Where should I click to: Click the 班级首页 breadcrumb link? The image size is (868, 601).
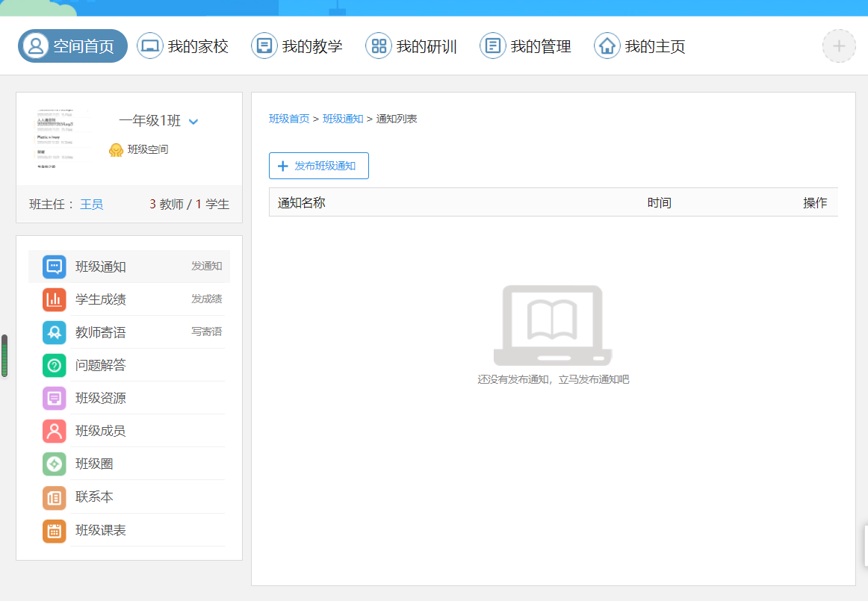(289, 119)
